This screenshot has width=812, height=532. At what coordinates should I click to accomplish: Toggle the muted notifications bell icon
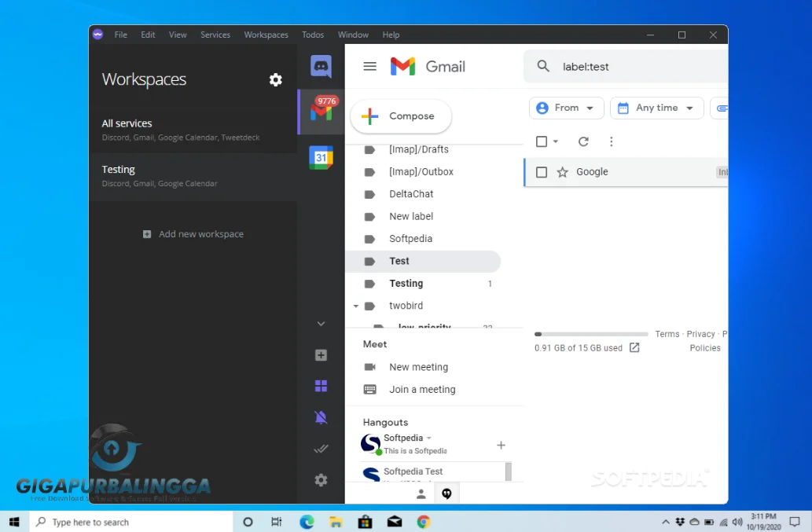coord(321,417)
